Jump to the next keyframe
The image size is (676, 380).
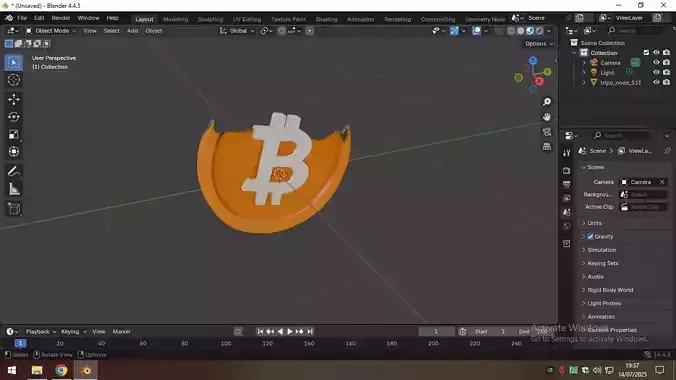coord(300,332)
